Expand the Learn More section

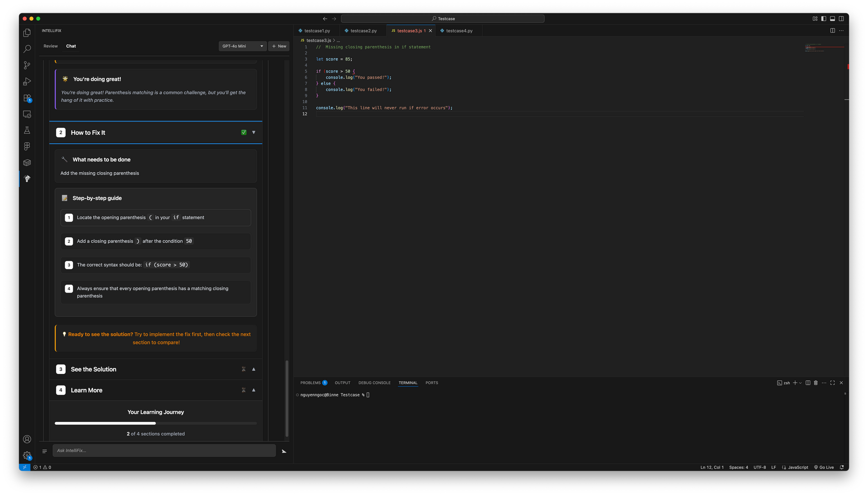click(254, 390)
